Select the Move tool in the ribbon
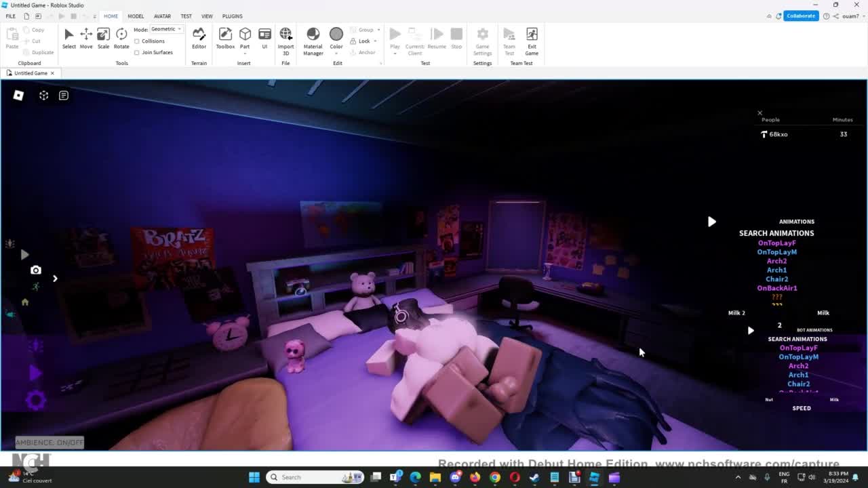The image size is (868, 488). (86, 38)
